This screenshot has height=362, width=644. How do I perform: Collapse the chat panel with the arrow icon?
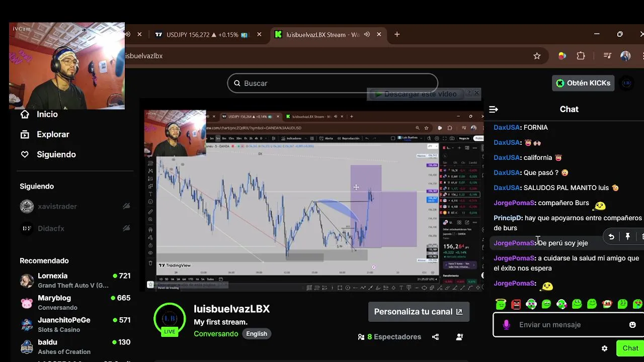(x=494, y=109)
